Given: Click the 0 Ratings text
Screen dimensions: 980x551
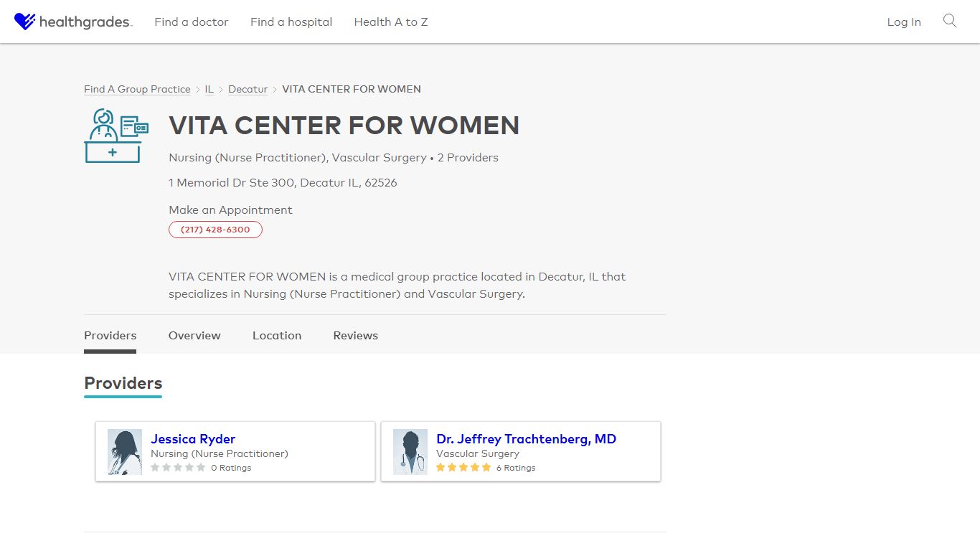Looking at the screenshot, I should click(x=231, y=468).
